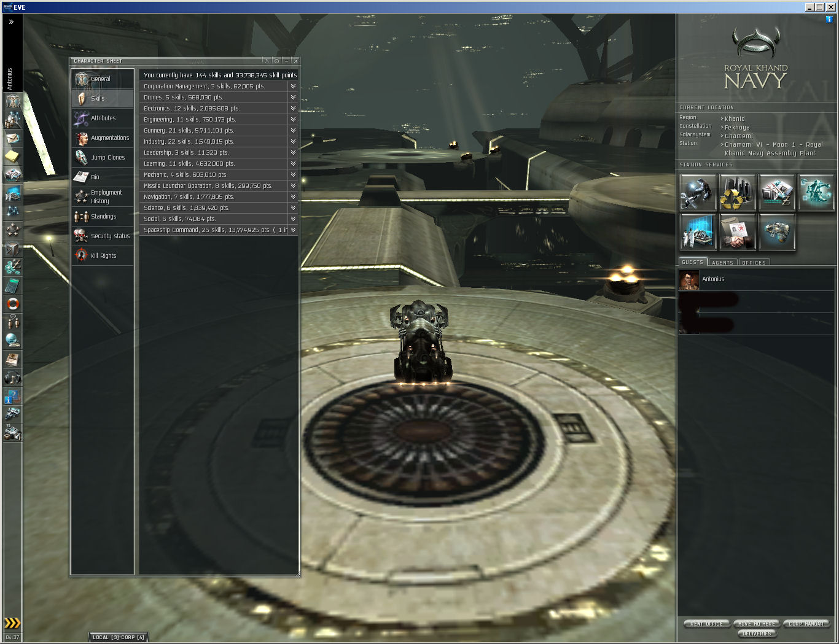Open the Augmentations section
839x644 pixels.
pyautogui.click(x=103, y=138)
